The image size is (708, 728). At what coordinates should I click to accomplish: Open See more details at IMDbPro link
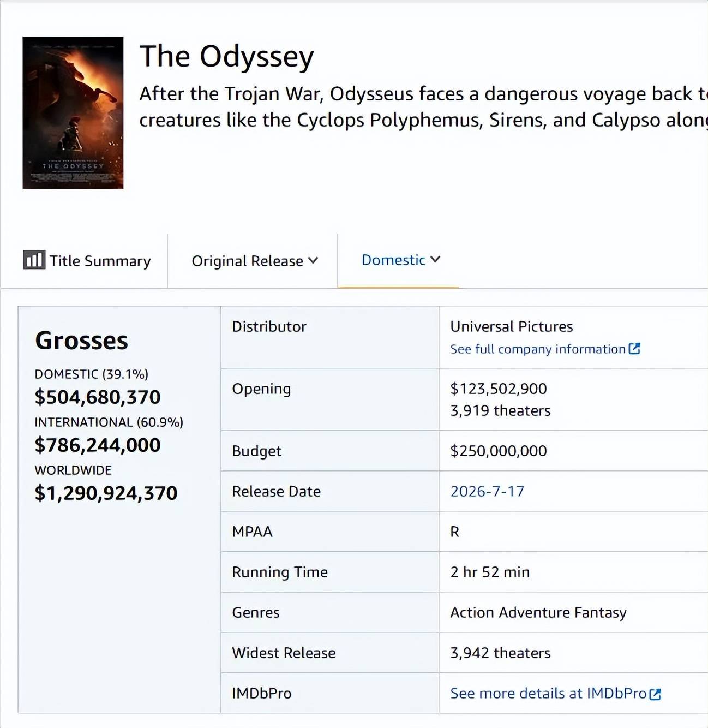click(x=548, y=693)
